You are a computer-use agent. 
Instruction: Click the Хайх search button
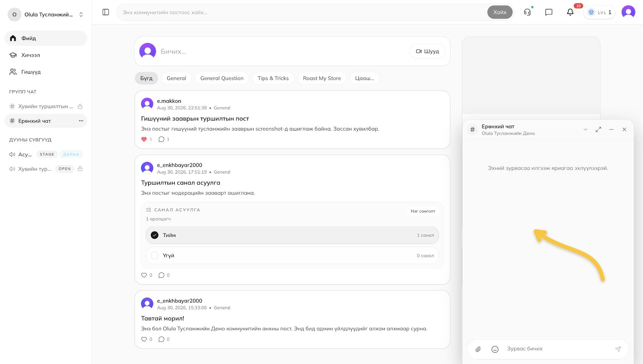coord(500,12)
